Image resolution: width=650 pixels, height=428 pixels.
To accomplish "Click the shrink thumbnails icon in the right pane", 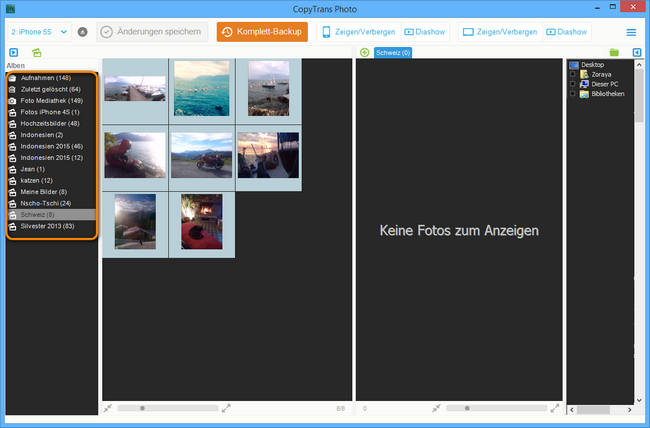I will (436, 408).
